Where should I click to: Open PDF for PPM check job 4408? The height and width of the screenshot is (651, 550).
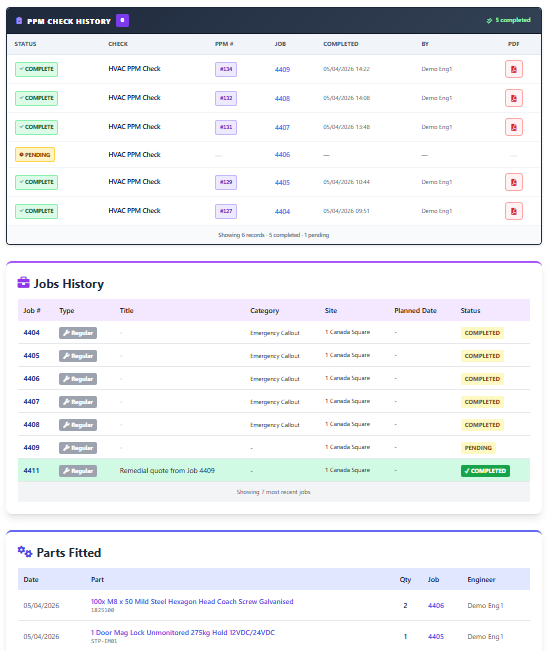[x=513, y=98]
